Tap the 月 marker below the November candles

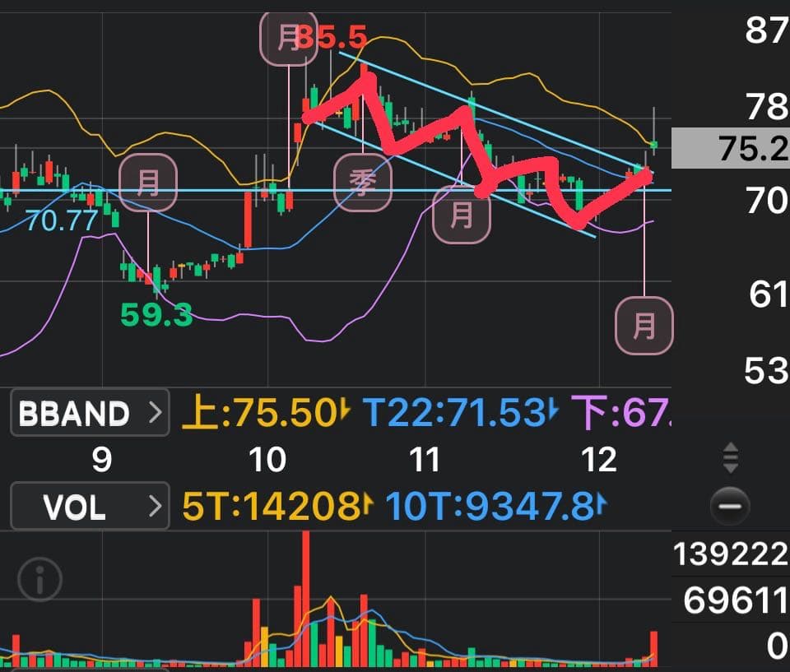pyautogui.click(x=462, y=215)
